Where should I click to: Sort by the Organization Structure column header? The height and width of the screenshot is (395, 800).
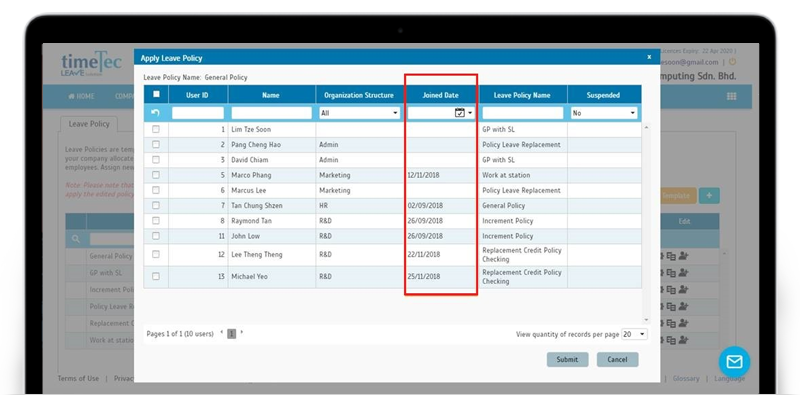click(360, 95)
